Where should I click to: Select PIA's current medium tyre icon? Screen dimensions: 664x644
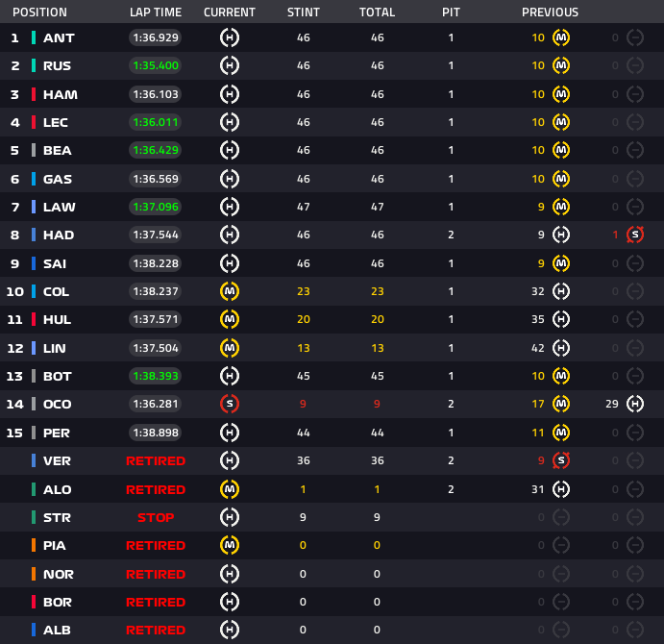click(x=230, y=545)
